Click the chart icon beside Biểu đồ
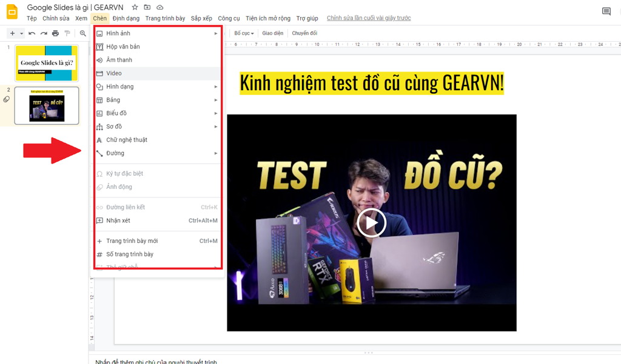 click(x=99, y=113)
